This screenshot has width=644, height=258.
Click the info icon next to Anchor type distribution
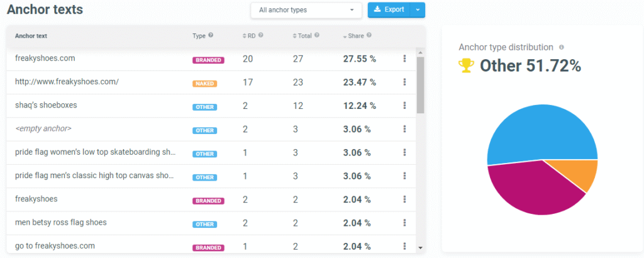[562, 47]
